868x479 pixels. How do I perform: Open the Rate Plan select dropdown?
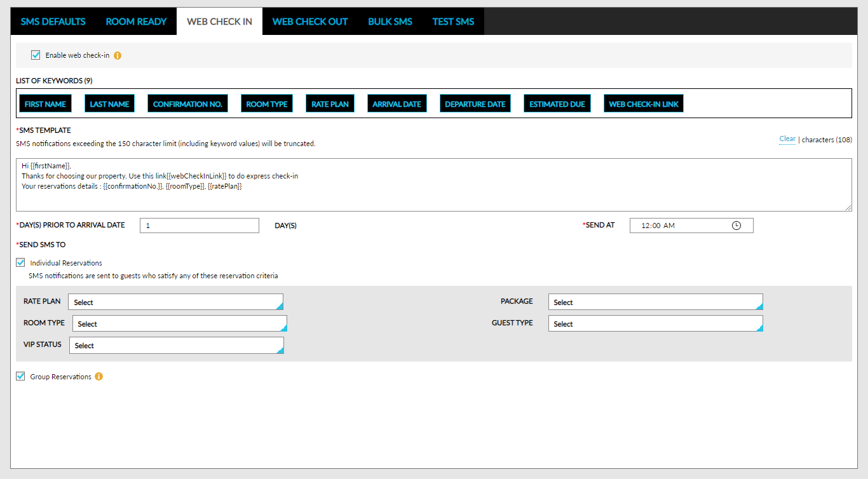coord(175,302)
